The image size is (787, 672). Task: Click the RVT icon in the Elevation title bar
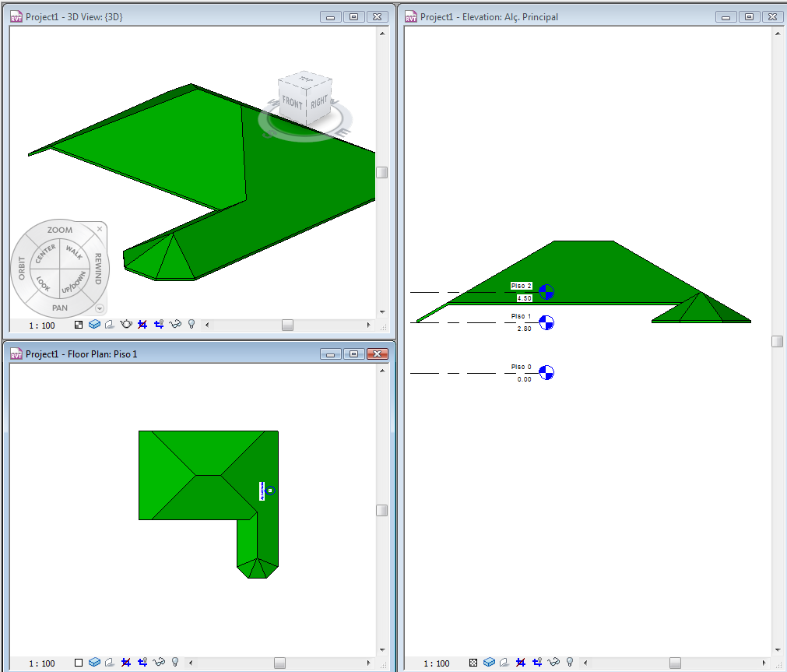point(411,16)
